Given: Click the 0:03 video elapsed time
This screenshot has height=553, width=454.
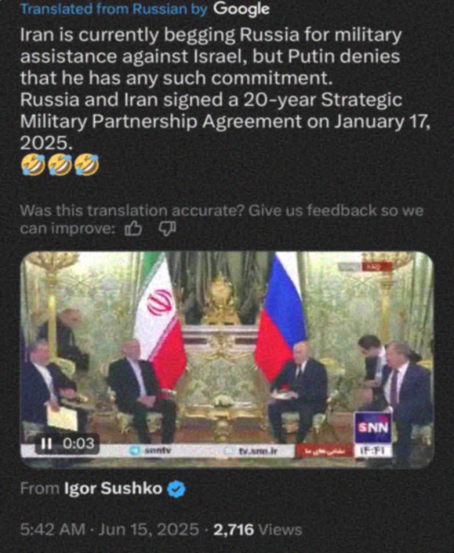Looking at the screenshot, I should (x=78, y=443).
